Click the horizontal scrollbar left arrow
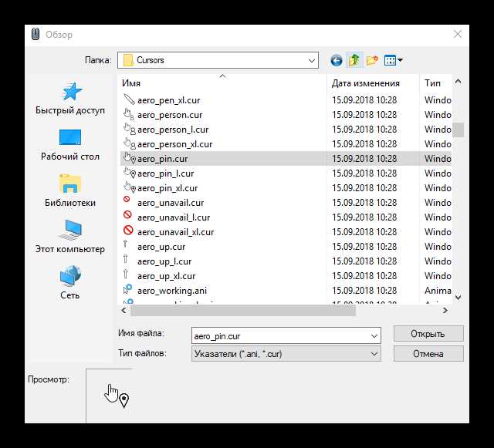Image resolution: width=494 pixels, height=448 pixels. (123, 311)
